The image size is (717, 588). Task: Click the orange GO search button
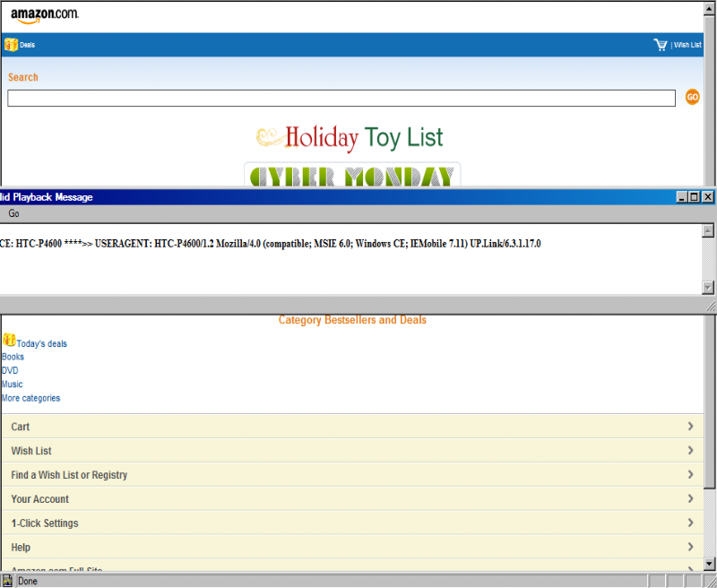click(692, 97)
